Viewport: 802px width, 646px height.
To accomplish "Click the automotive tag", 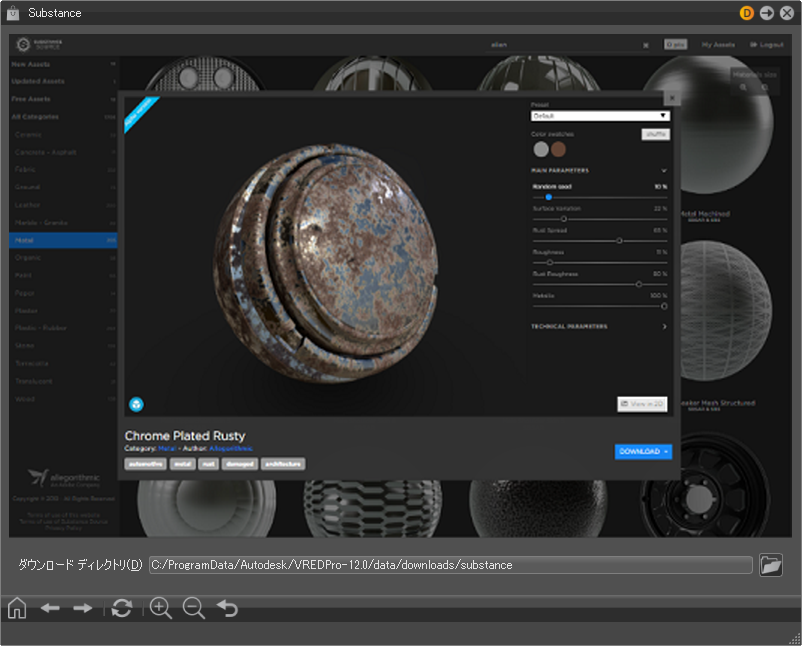I will [x=145, y=464].
